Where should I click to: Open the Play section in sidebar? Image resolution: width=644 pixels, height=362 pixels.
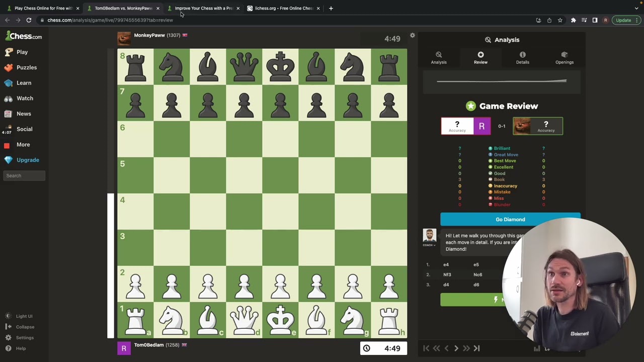(x=16, y=52)
